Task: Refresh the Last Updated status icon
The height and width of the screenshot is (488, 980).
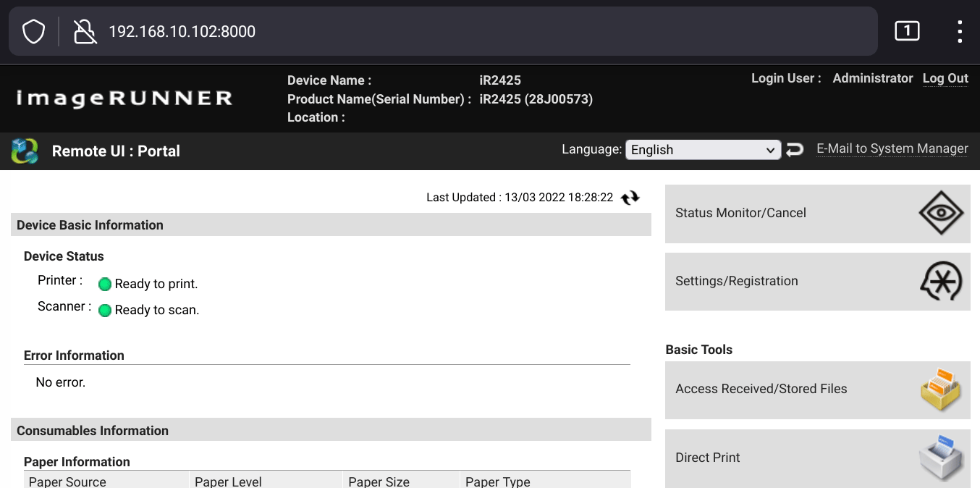Action: coord(630,198)
